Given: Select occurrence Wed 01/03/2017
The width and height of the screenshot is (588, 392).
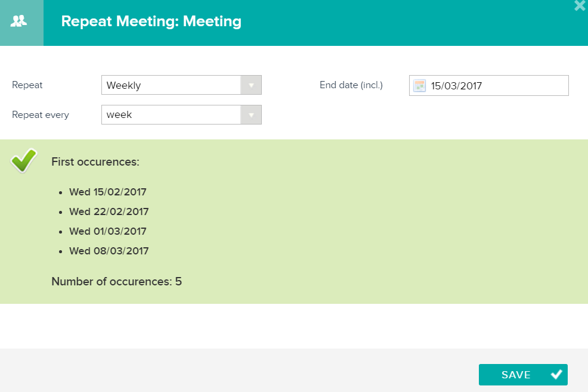Looking at the screenshot, I should point(107,231).
